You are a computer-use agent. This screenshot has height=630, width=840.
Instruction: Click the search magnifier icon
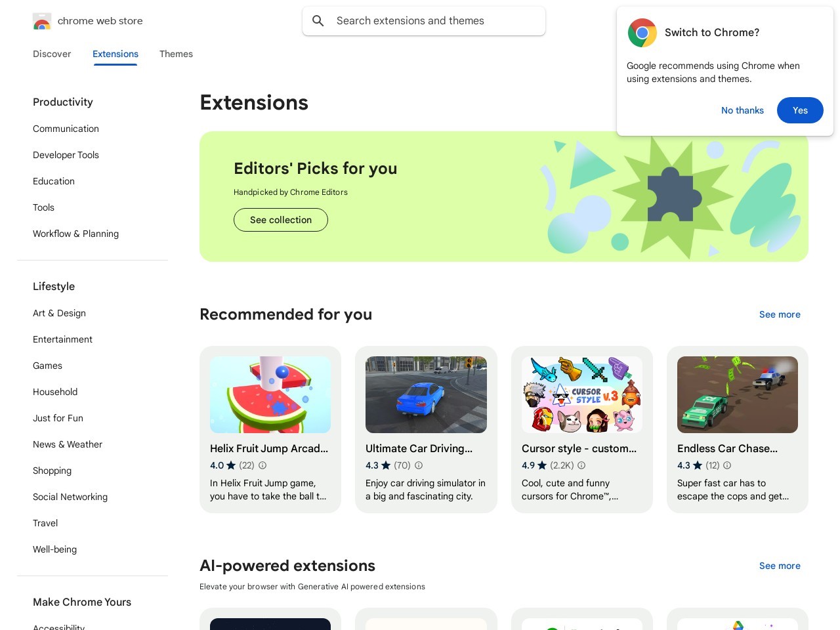[x=318, y=21]
